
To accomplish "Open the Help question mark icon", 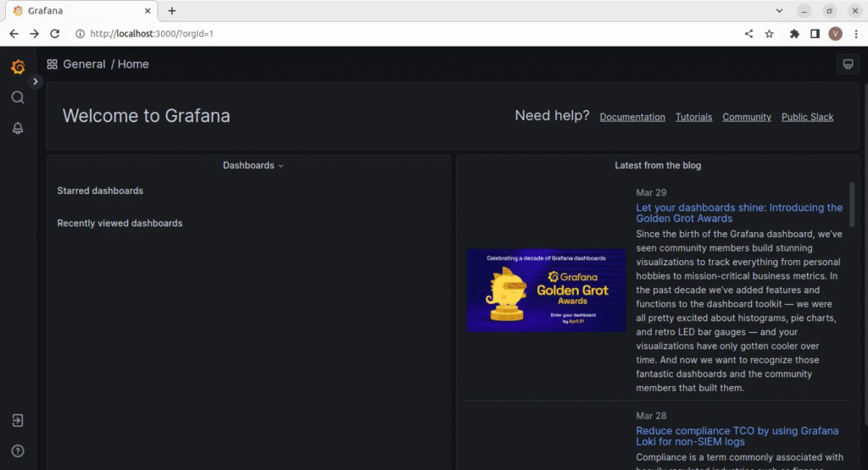I will tap(18, 451).
